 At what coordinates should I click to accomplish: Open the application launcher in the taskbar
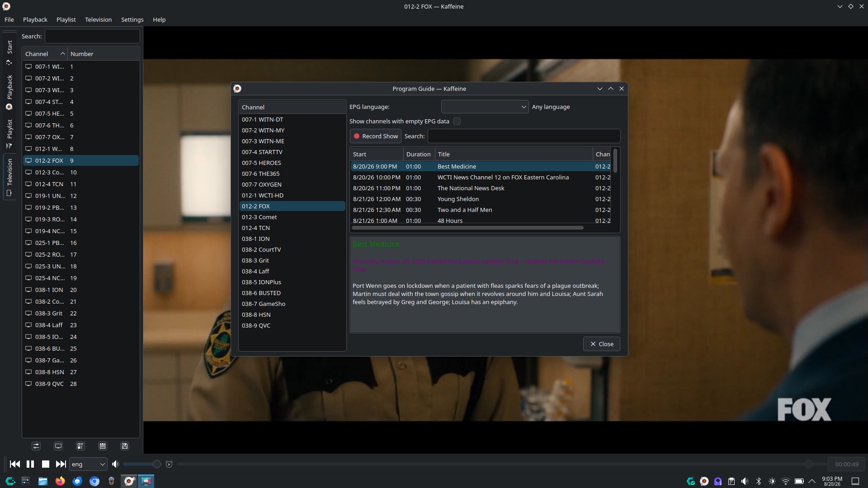[10, 481]
